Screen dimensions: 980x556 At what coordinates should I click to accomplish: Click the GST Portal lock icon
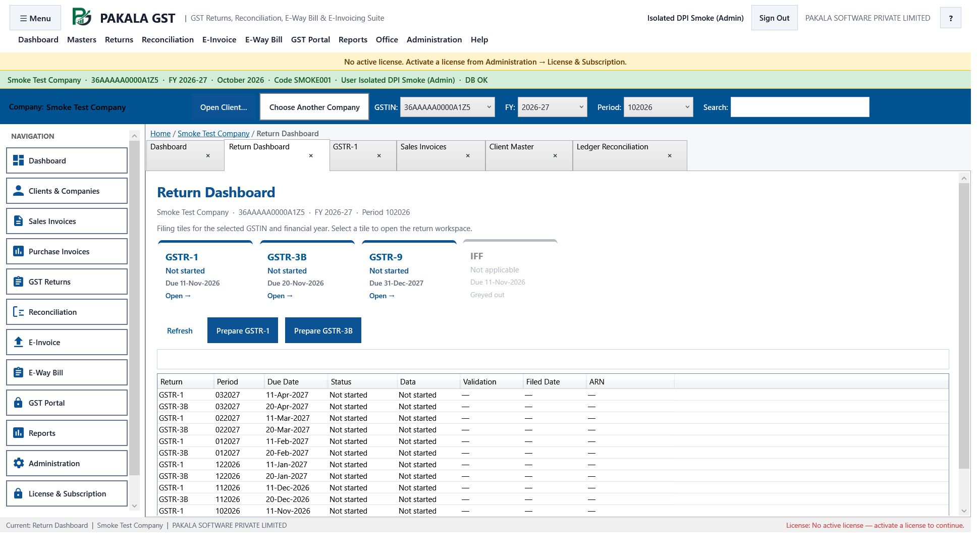tap(19, 403)
